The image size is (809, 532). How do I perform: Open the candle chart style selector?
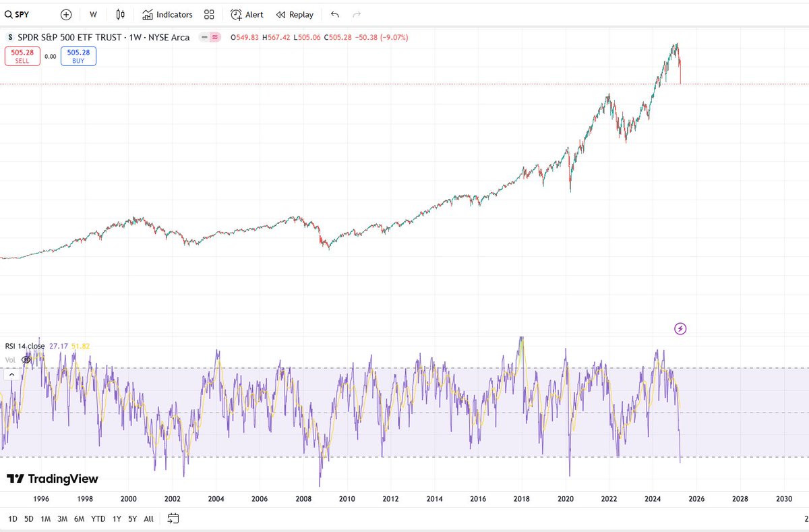pyautogui.click(x=119, y=13)
